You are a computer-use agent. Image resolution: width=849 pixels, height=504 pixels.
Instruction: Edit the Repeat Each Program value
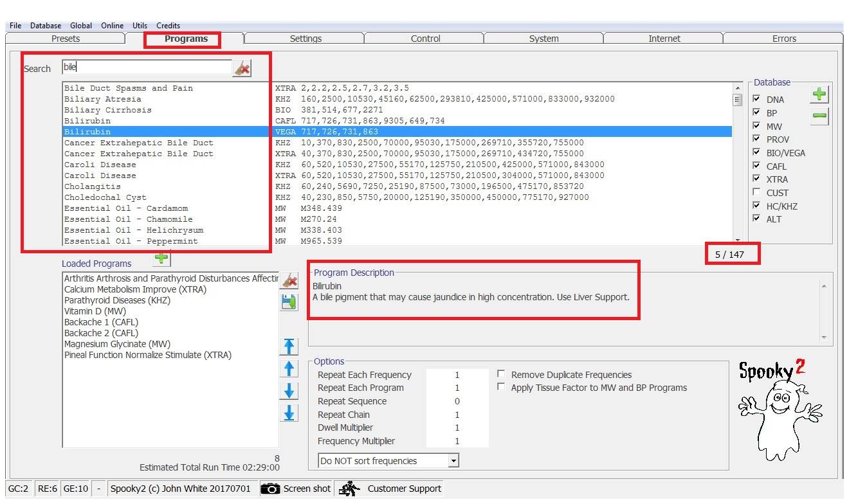(x=457, y=388)
